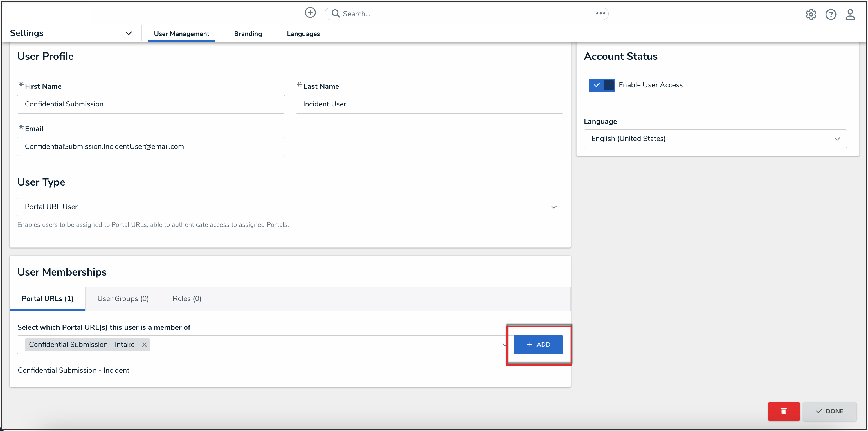
Task: Click the blue ADD button
Action: tap(538, 345)
